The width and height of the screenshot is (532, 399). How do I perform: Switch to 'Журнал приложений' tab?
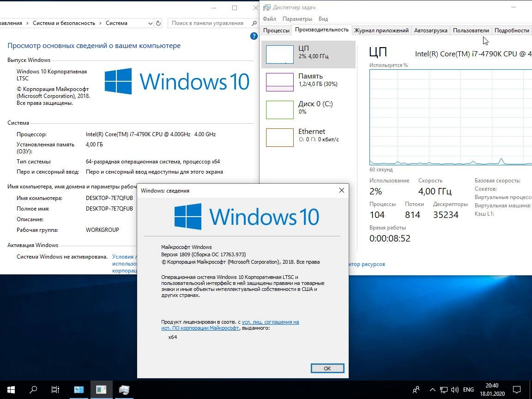point(381,30)
